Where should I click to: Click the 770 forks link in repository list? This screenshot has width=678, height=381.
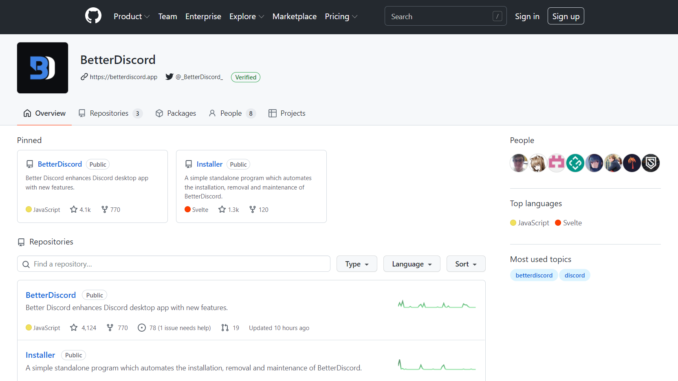coord(117,328)
